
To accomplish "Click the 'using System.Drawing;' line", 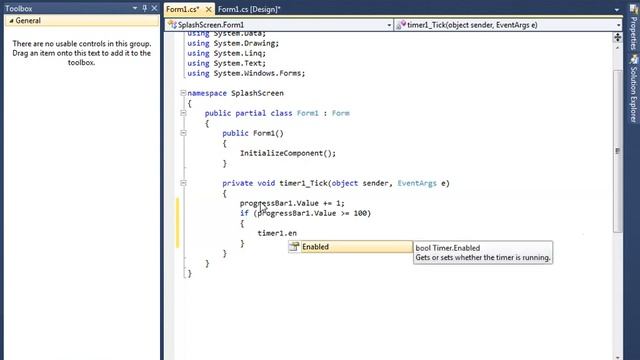I will [x=233, y=43].
